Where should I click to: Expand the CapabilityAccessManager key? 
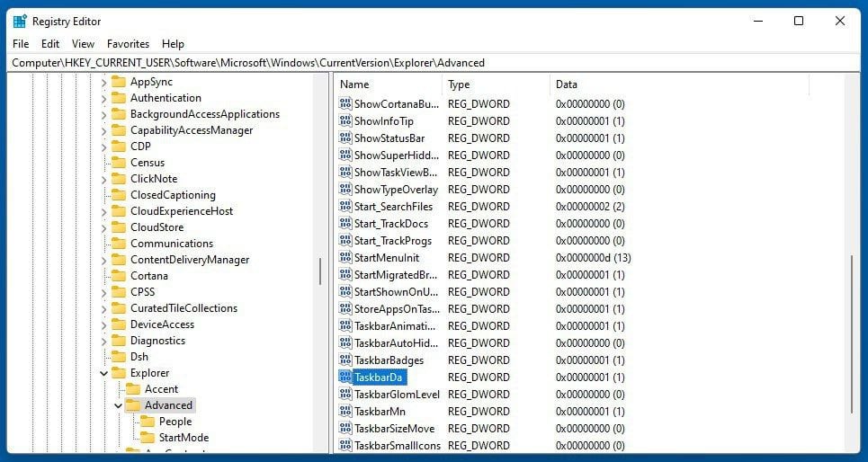pyautogui.click(x=103, y=130)
